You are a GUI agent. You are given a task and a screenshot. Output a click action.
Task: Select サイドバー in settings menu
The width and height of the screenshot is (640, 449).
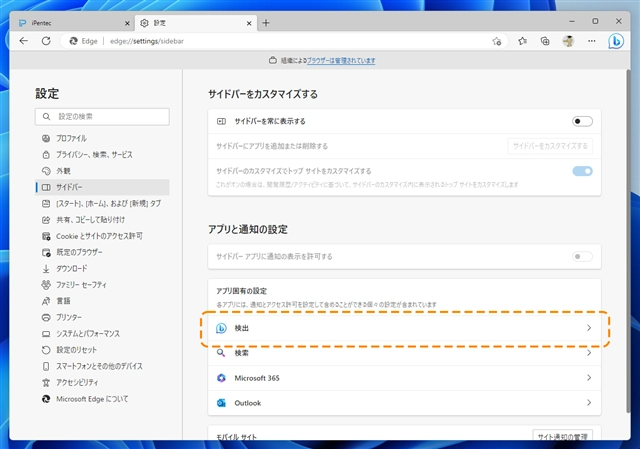point(102,187)
